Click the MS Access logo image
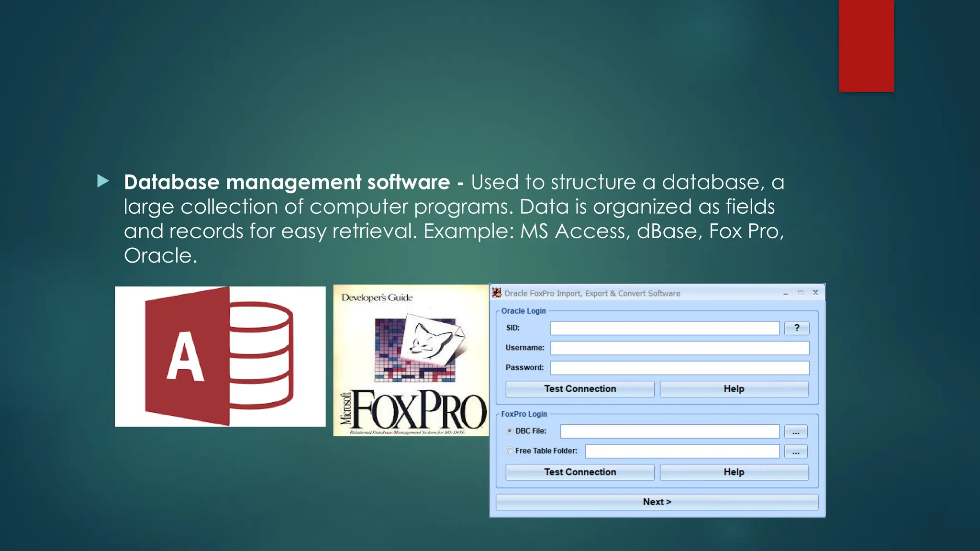Screen dimensions: 980x551 pos(220,356)
